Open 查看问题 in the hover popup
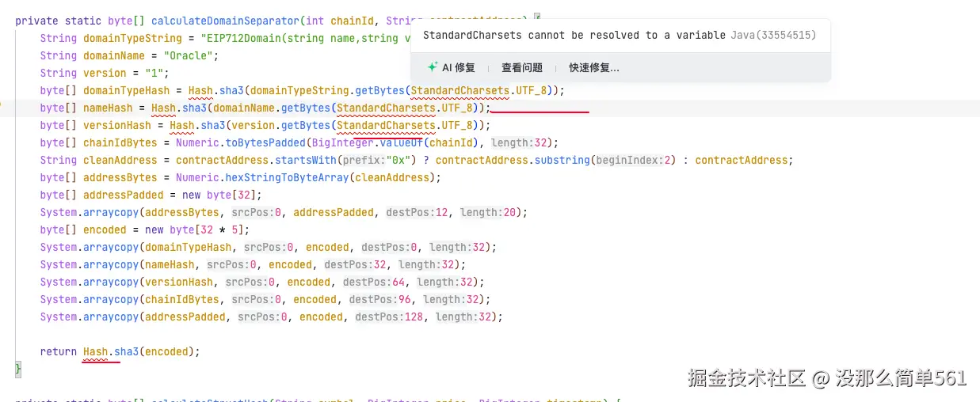980x402 pixels. pyautogui.click(x=521, y=68)
